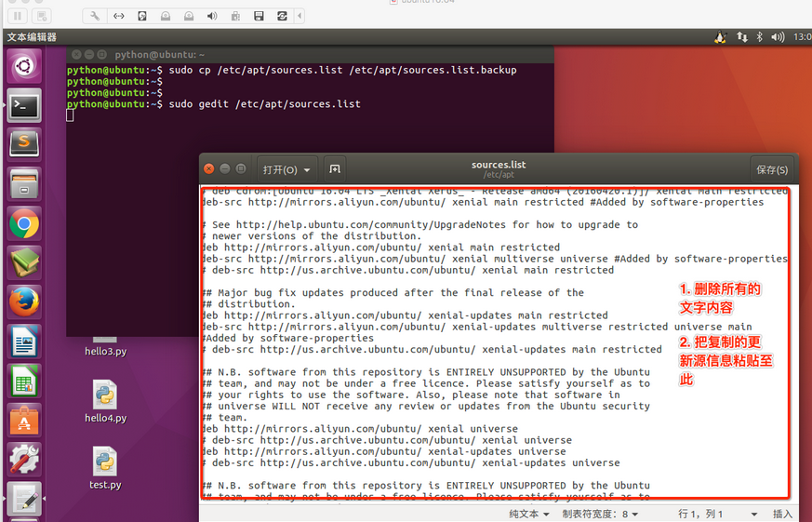The height and width of the screenshot is (522, 812).
Task: Click the second CD/DVD drive icon
Action: click(189, 16)
